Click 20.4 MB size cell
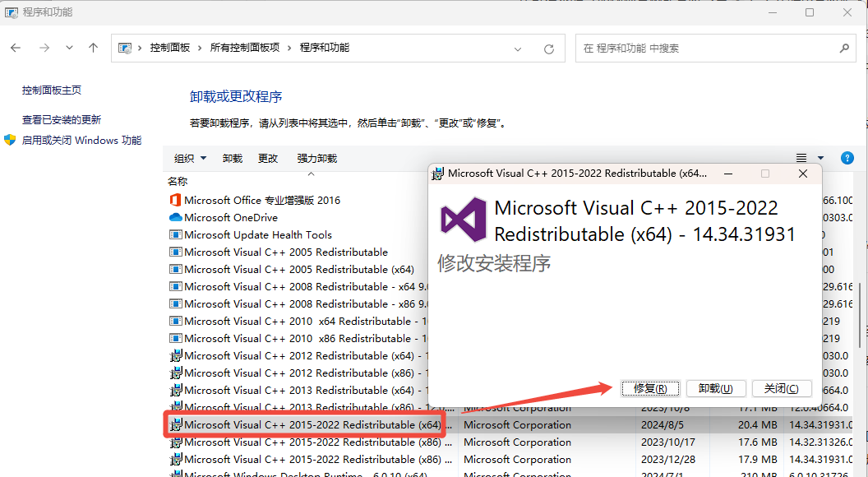 [x=757, y=425]
